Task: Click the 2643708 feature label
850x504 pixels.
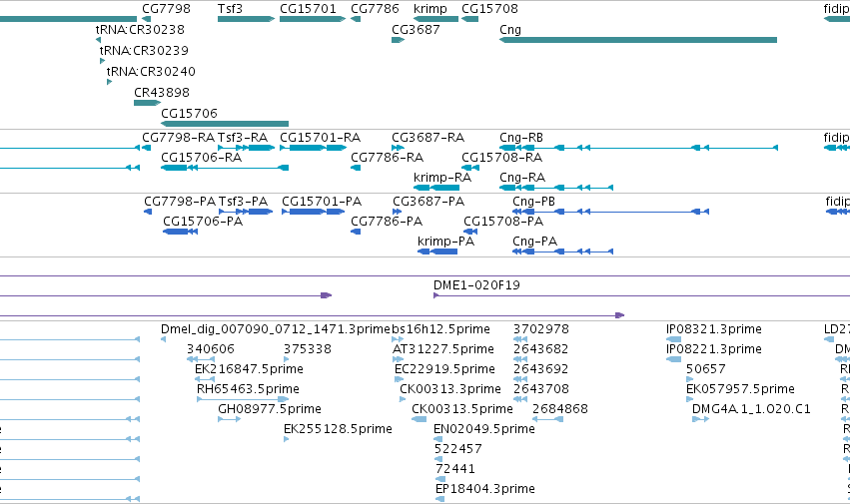Action: click(x=541, y=389)
